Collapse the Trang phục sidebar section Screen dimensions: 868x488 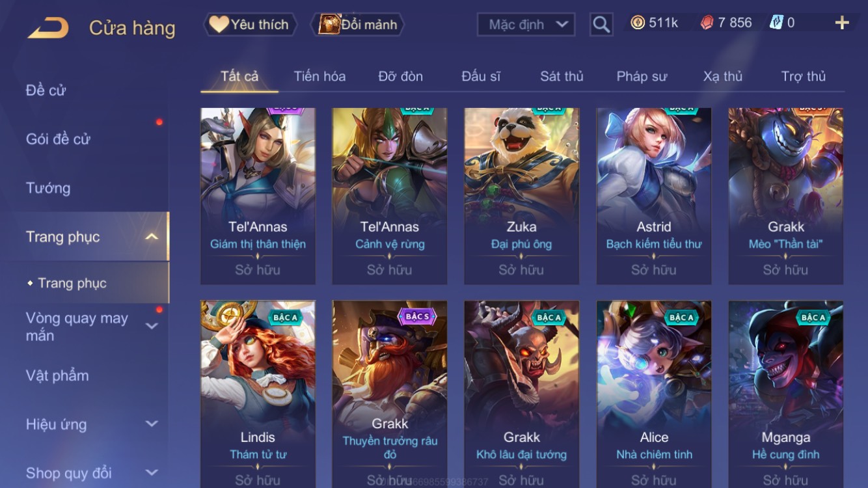(152, 237)
